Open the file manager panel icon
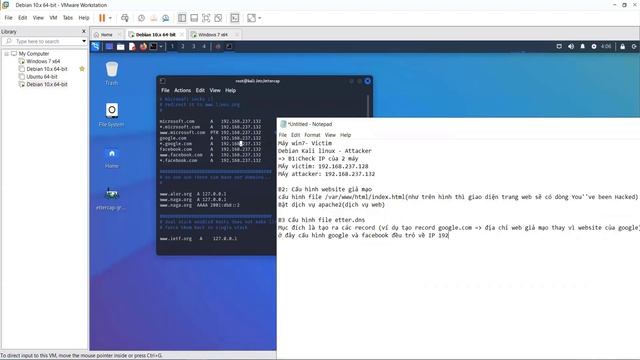This screenshot has height=360, width=640. point(120,47)
